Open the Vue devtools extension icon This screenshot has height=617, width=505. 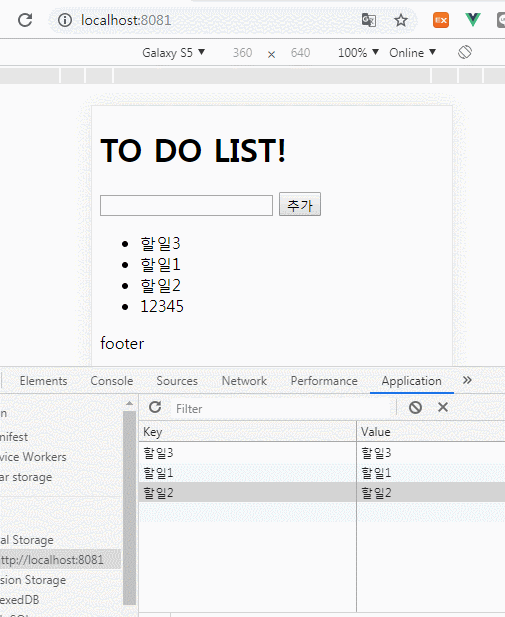tap(473, 20)
